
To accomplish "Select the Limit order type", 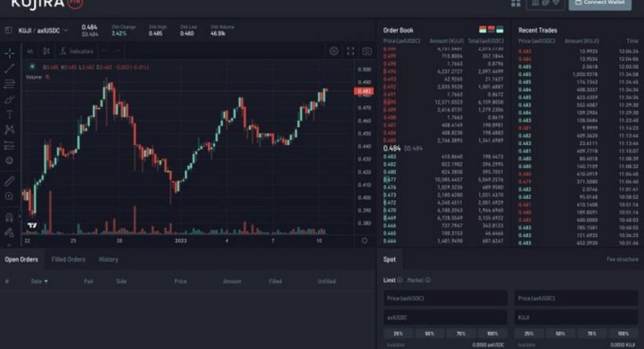I will coord(389,280).
